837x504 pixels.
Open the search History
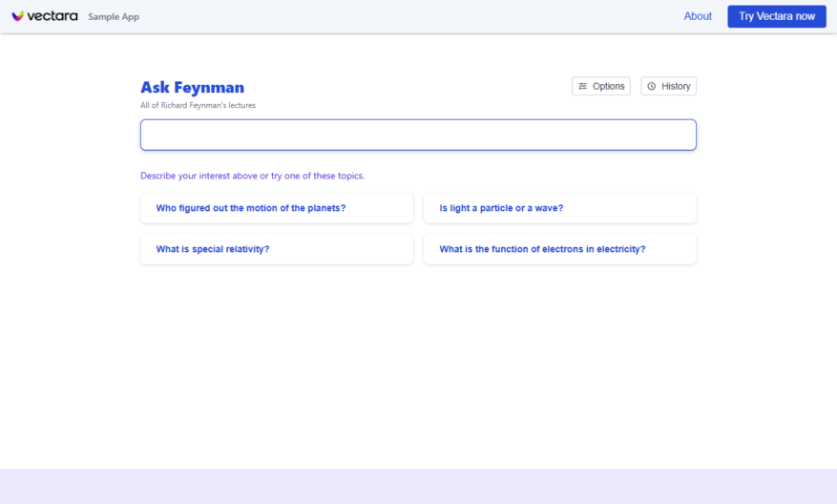click(668, 86)
